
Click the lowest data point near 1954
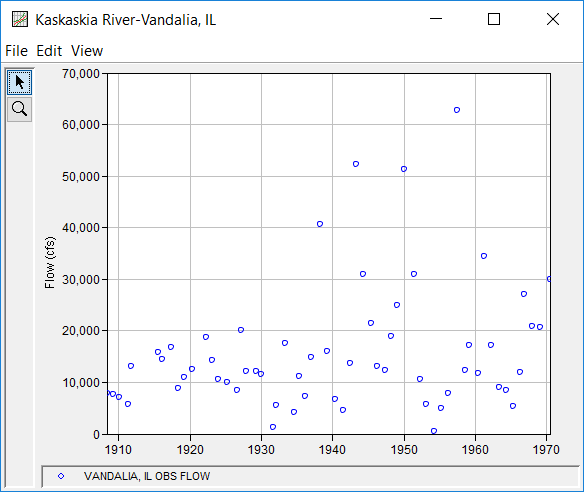tap(434, 431)
